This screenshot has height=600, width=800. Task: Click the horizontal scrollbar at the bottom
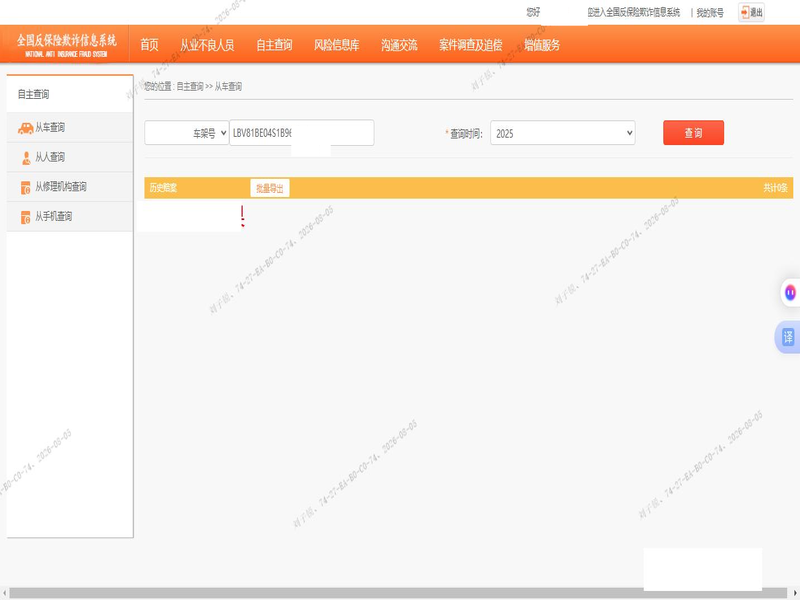coord(398,593)
